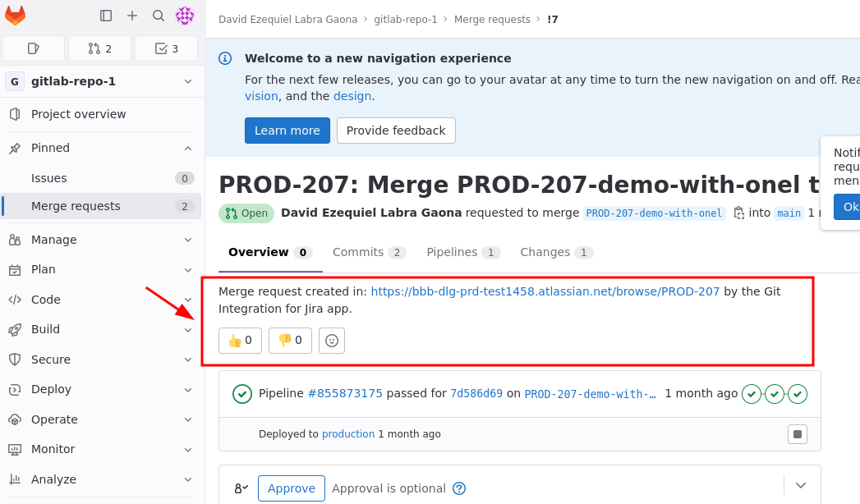The height and width of the screenshot is (504, 860).
Task: Open the smiley emoji reaction picker
Action: (x=332, y=340)
